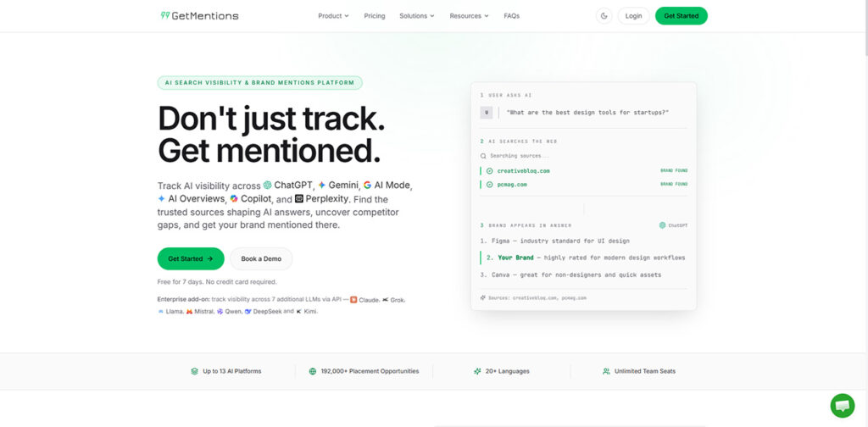This screenshot has height=427, width=868.
Task: Click the 'Your Brand' answer line
Action: (x=583, y=258)
